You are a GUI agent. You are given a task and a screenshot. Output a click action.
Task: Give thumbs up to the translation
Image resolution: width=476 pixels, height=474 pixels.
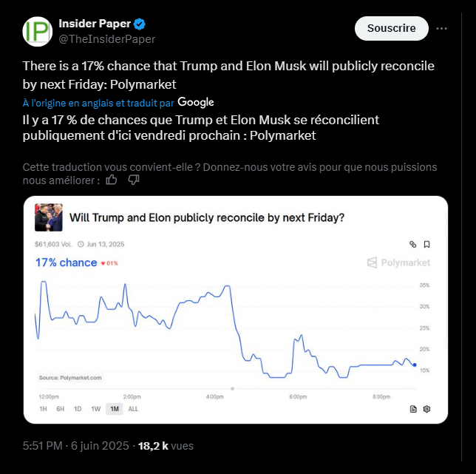click(112, 180)
